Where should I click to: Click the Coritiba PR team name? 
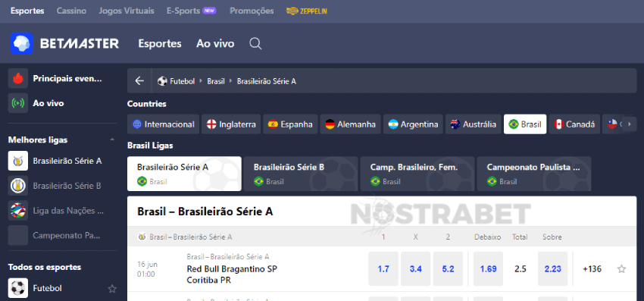click(208, 281)
